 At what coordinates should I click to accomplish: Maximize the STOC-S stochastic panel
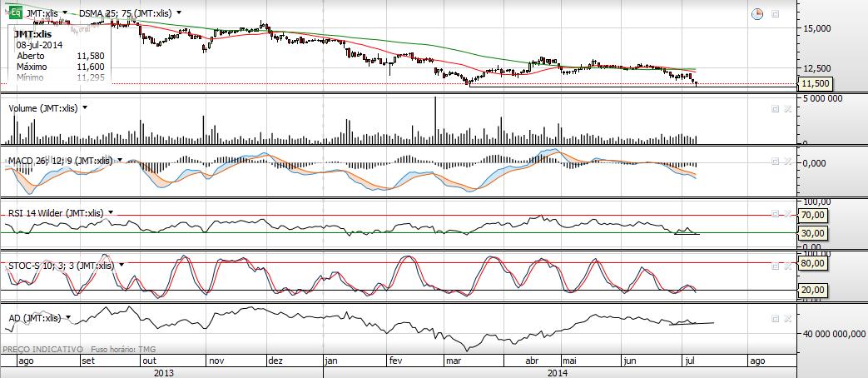coord(775,266)
